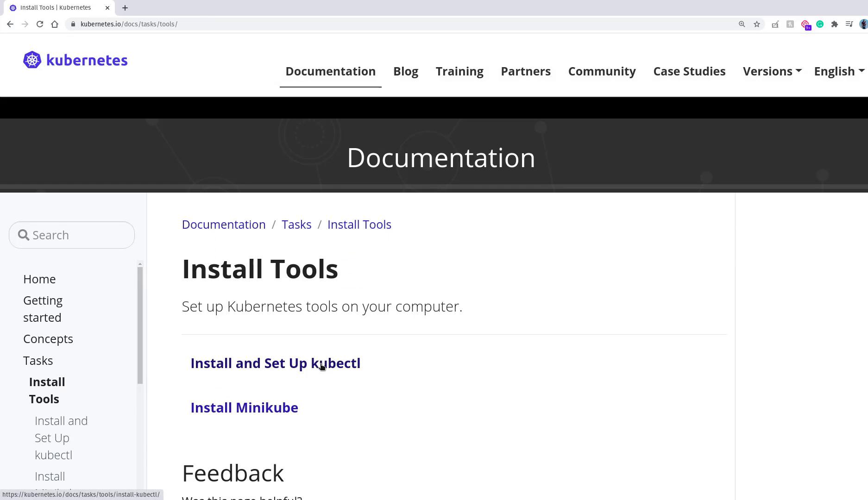Image resolution: width=868 pixels, height=500 pixels.
Task: Open the zoom magnifier icon in the address bar
Action: [x=742, y=24]
